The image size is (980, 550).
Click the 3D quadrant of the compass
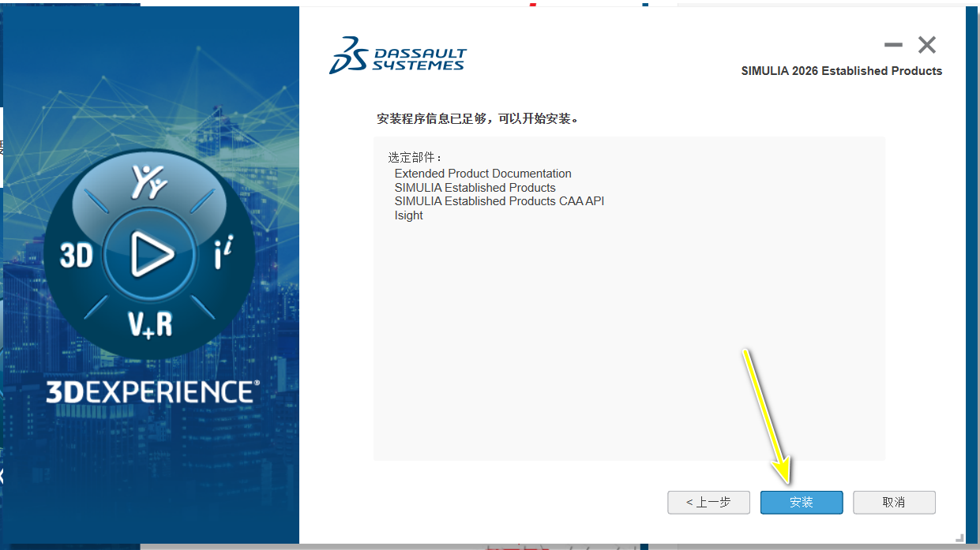tap(77, 256)
